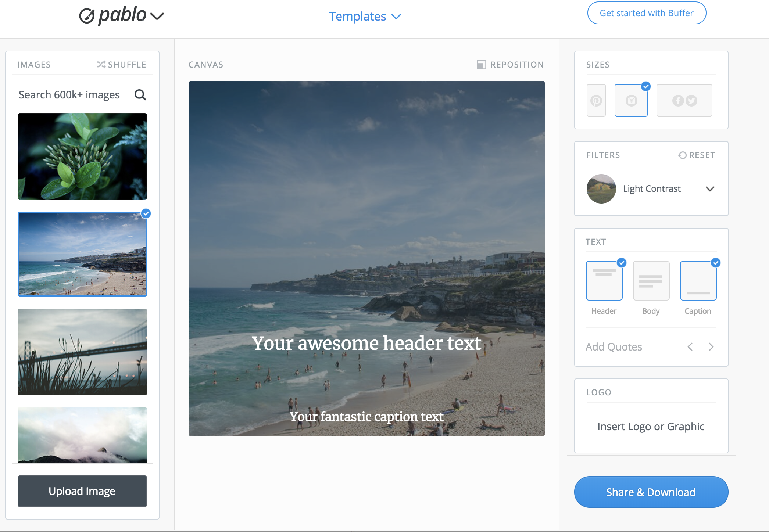Open the Pablo dropdown chevron

pyautogui.click(x=157, y=17)
